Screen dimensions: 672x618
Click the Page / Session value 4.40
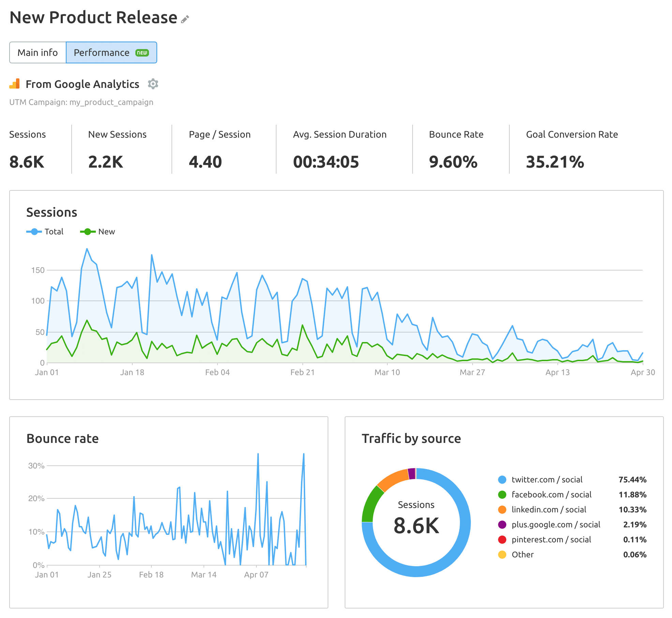(x=205, y=162)
